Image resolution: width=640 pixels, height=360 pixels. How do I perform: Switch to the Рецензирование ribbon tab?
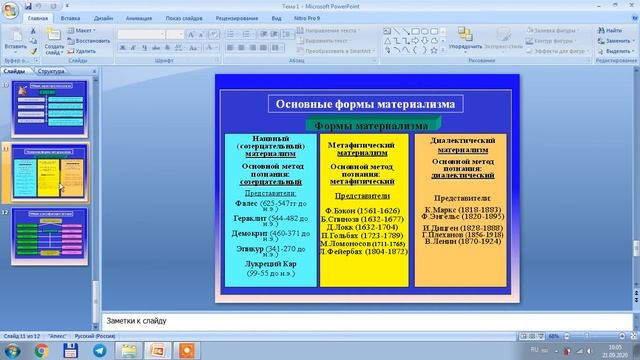(237, 18)
